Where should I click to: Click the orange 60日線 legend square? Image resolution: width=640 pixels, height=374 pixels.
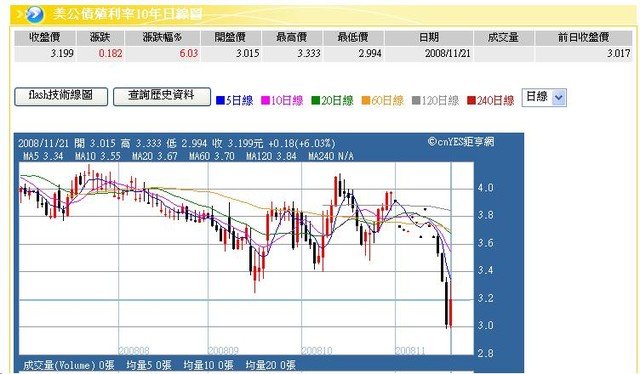366,100
